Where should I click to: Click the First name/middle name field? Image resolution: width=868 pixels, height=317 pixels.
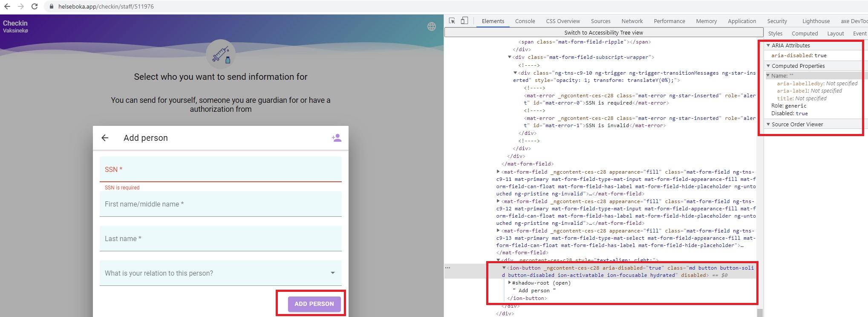pos(221,204)
